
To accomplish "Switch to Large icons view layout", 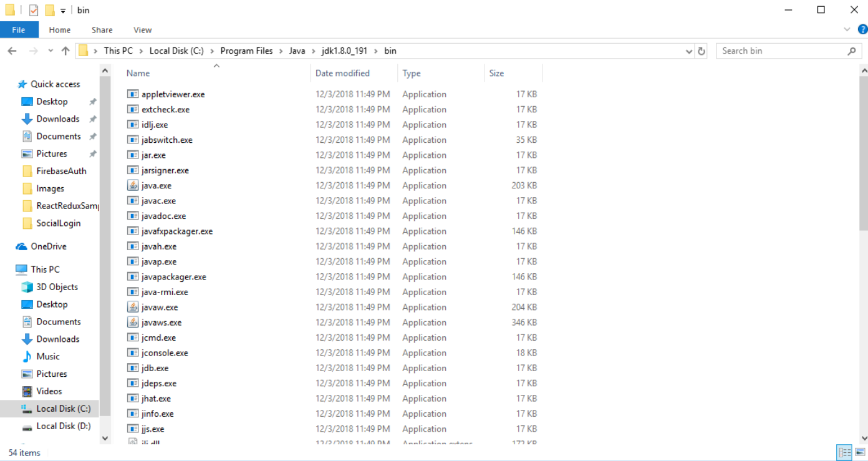I will [x=861, y=453].
